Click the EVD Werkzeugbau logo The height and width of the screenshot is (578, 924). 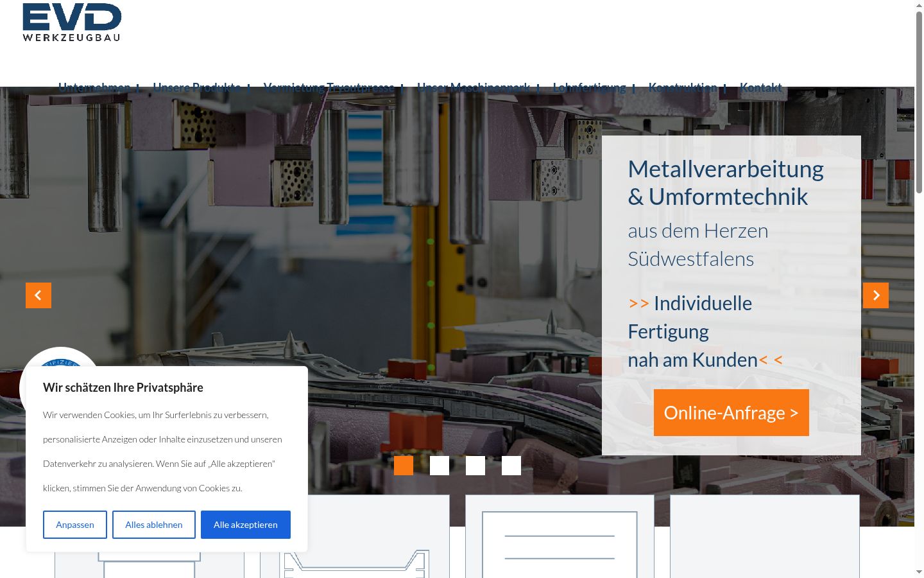72,22
